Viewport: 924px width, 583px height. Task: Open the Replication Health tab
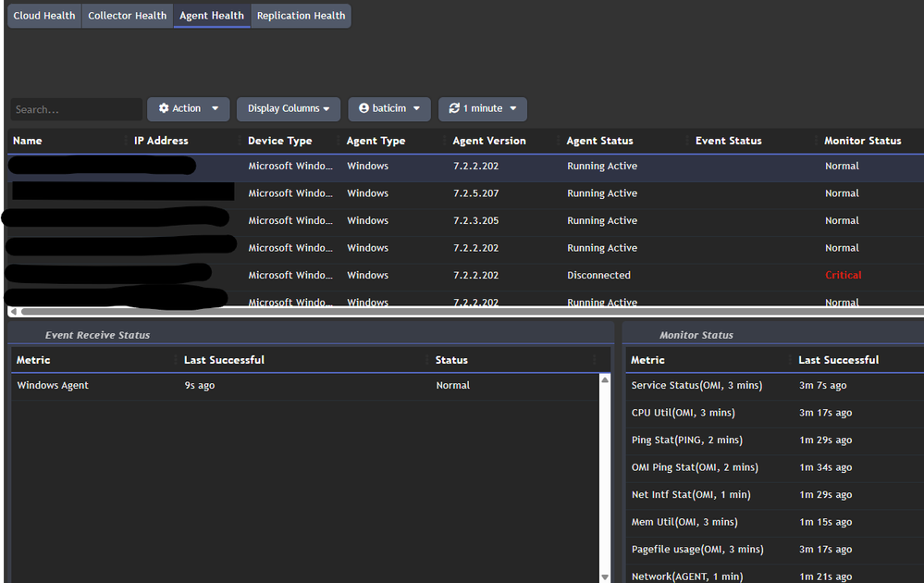[x=301, y=16]
